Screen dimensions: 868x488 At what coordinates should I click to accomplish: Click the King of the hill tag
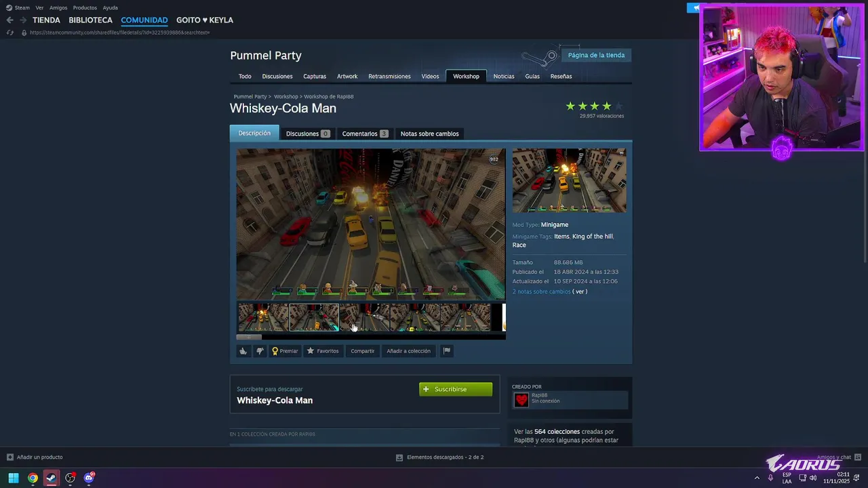click(592, 237)
